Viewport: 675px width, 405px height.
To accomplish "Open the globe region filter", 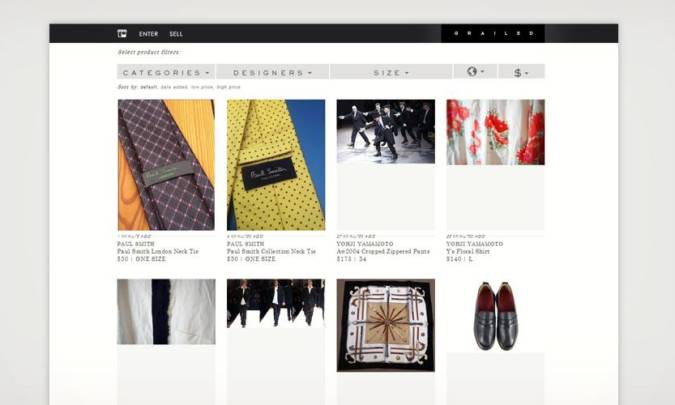I will [474, 72].
